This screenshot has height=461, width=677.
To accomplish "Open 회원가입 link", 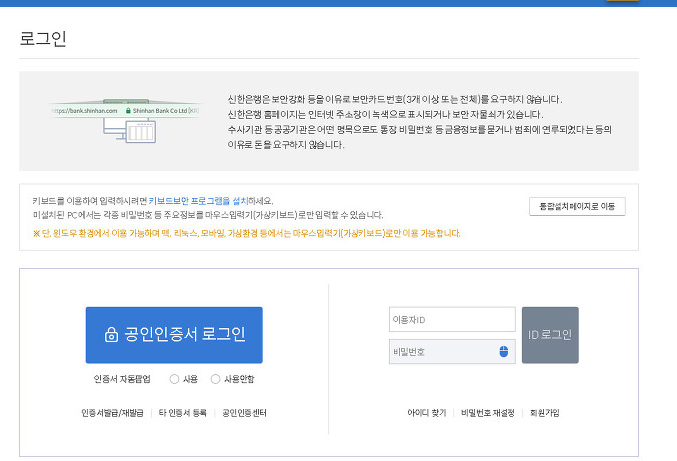I will tap(544, 413).
